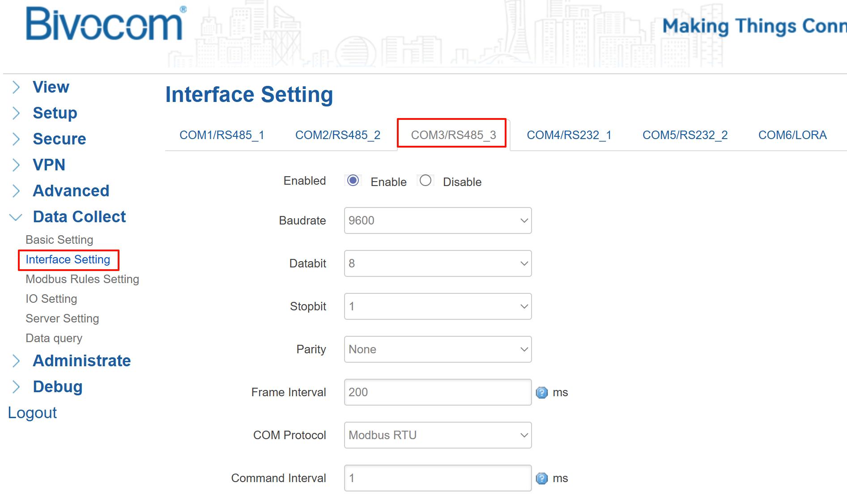847x504 pixels.
Task: Switch to the COM1/RS485_1 tab
Action: click(221, 135)
